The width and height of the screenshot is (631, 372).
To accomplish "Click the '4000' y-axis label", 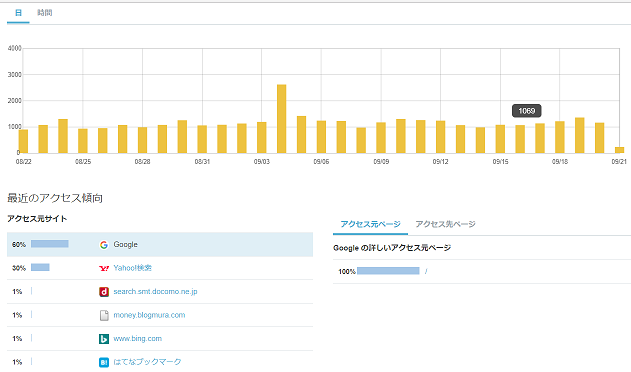I will (14, 48).
